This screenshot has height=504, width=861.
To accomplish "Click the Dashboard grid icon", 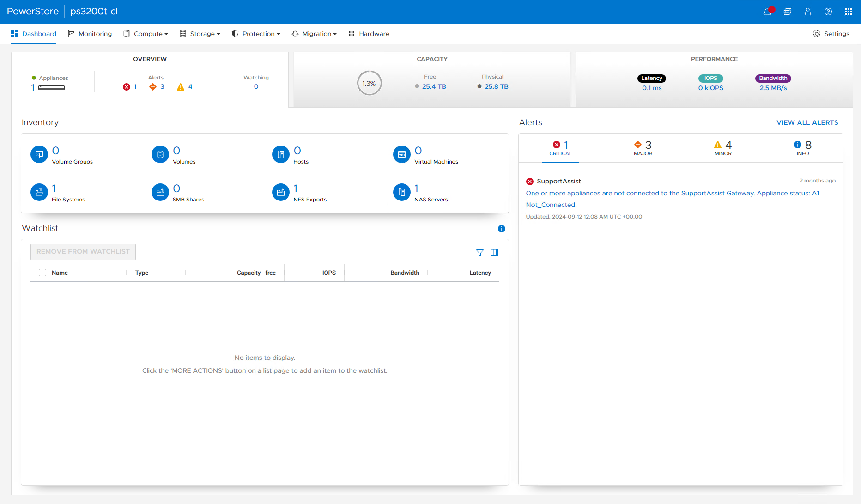I will click(x=15, y=34).
